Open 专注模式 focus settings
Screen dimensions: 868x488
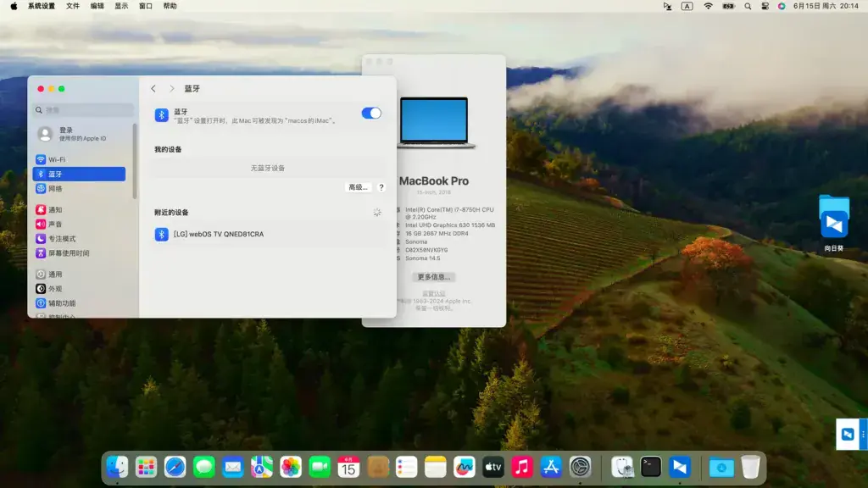(79, 238)
